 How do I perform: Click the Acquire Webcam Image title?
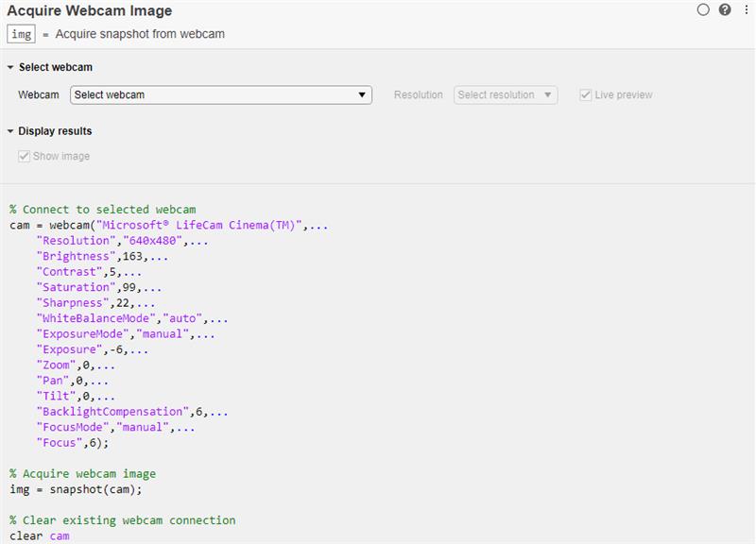(90, 11)
